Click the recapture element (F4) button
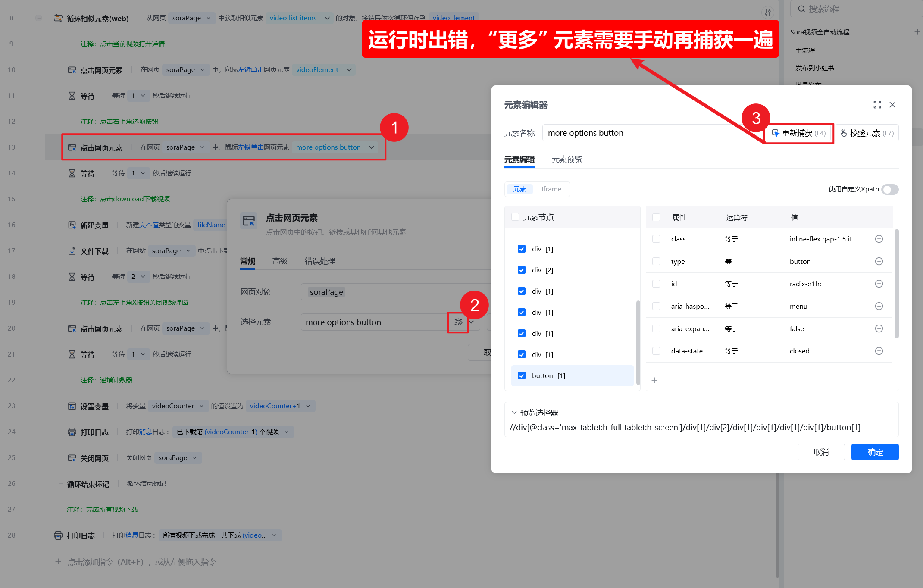 pyautogui.click(x=798, y=133)
